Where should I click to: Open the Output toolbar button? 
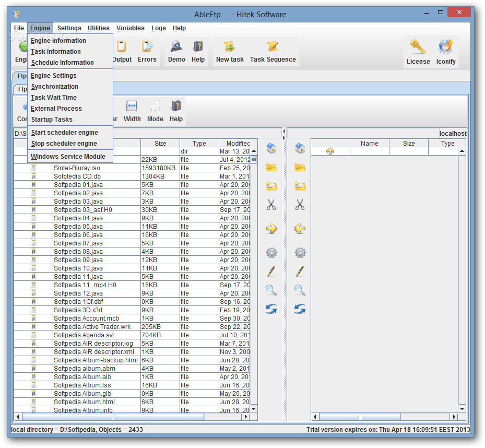pos(122,51)
